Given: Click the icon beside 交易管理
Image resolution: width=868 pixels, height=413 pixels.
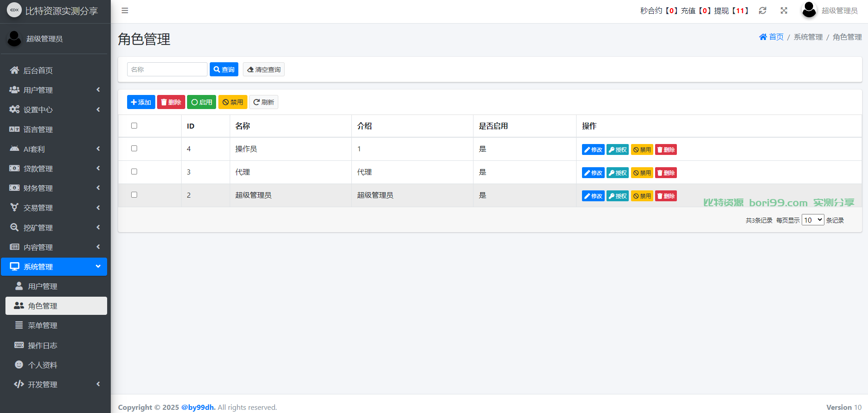Looking at the screenshot, I should click(15, 207).
